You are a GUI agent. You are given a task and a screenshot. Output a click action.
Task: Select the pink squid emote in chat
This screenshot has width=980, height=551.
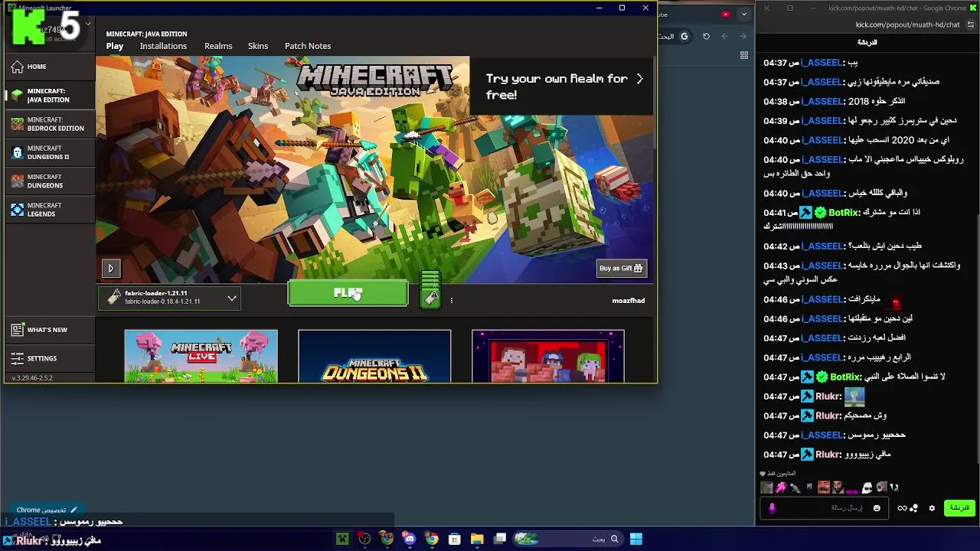pos(781,487)
